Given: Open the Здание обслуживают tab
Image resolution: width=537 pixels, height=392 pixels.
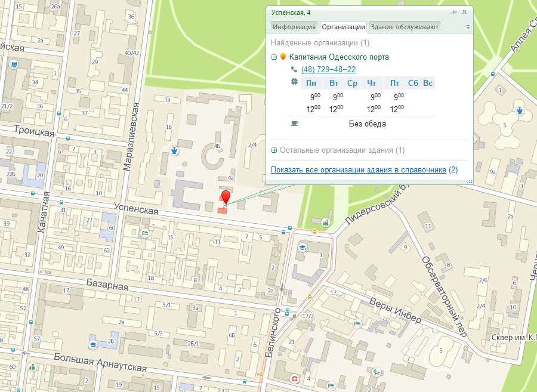Looking at the screenshot, I should tap(405, 27).
